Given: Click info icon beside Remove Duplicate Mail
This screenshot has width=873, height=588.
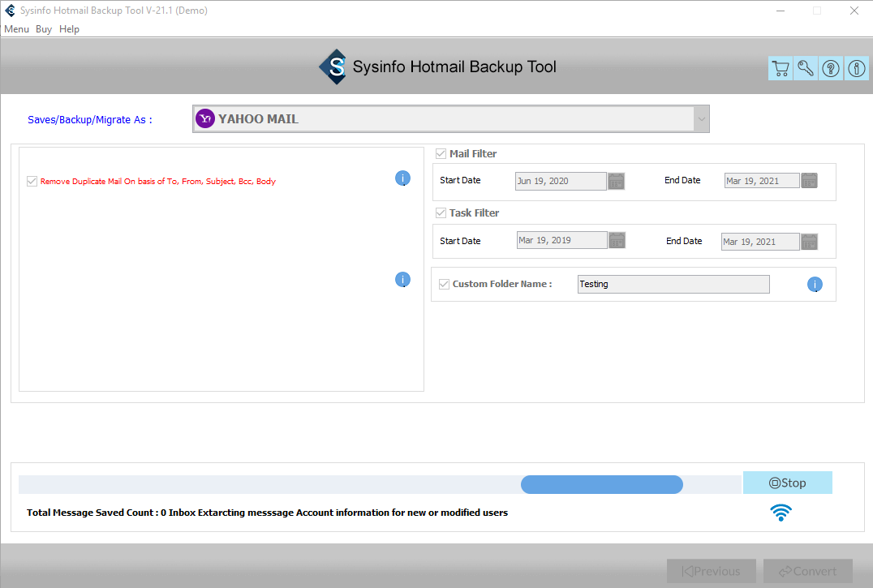Looking at the screenshot, I should pyautogui.click(x=402, y=178).
